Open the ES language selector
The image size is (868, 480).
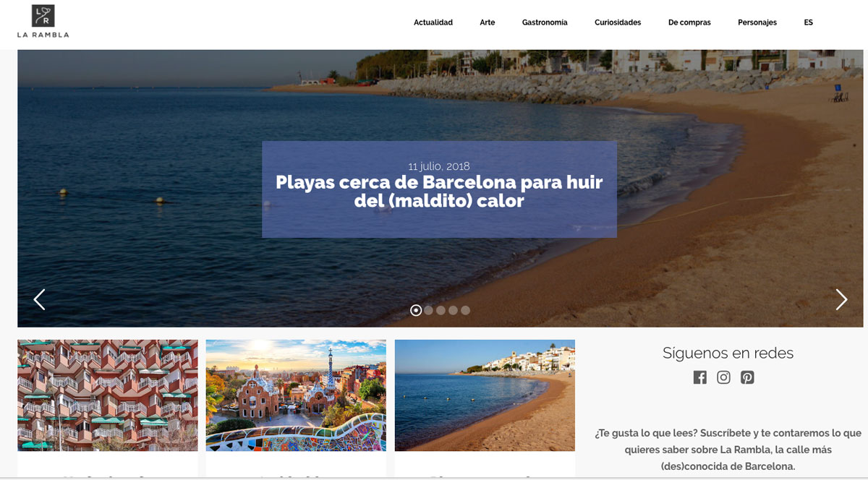808,22
